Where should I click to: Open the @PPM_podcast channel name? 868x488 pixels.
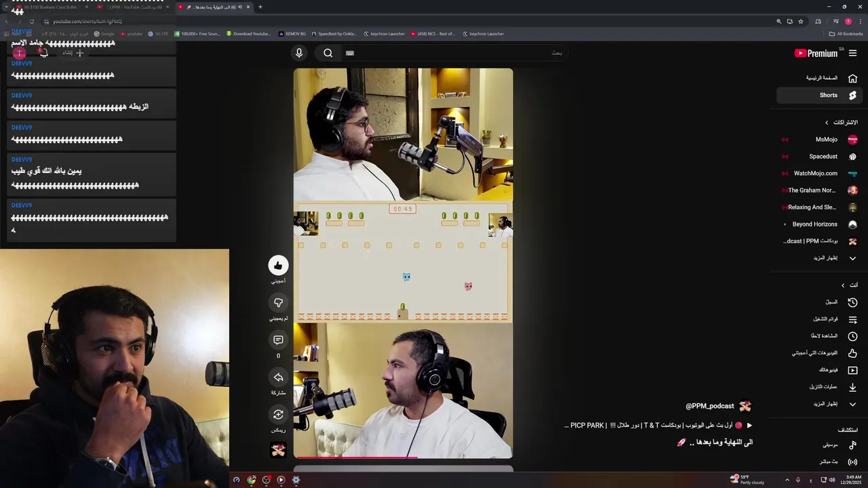coord(709,406)
